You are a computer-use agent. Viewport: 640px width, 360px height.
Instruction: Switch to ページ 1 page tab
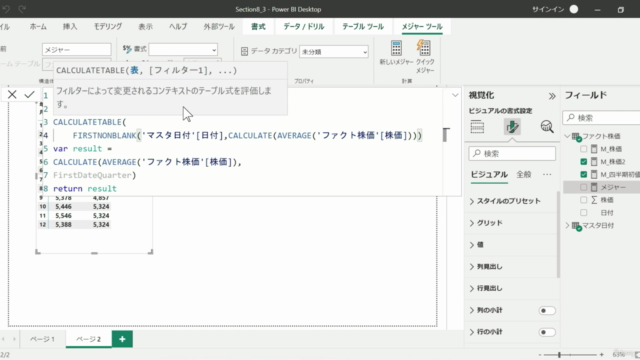click(42, 339)
